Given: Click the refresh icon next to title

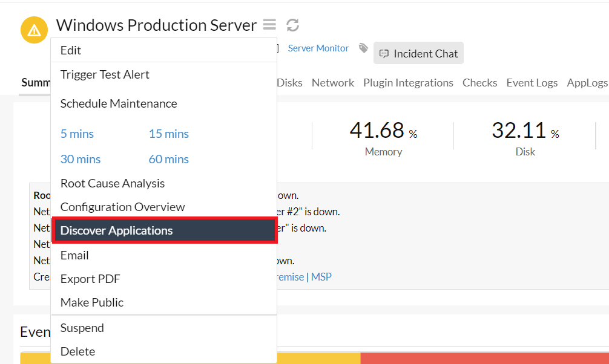Looking at the screenshot, I should coord(293,25).
